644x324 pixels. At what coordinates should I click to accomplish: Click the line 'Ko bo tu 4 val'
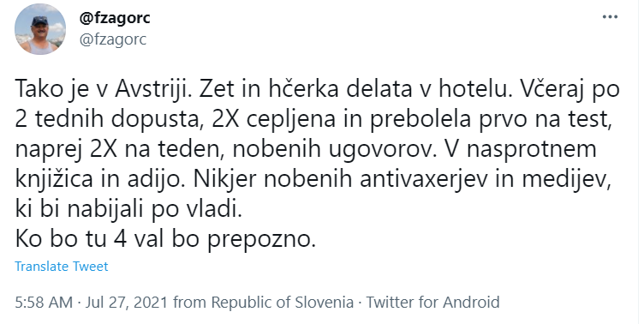point(165,239)
